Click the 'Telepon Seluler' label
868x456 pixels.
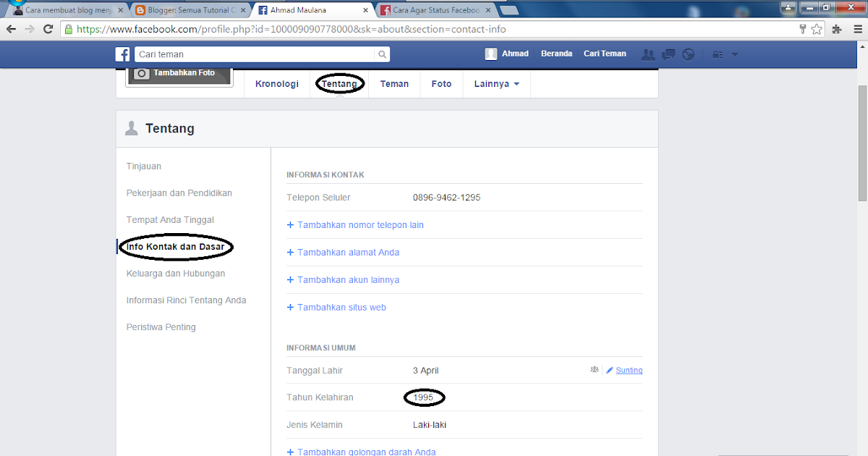point(318,198)
